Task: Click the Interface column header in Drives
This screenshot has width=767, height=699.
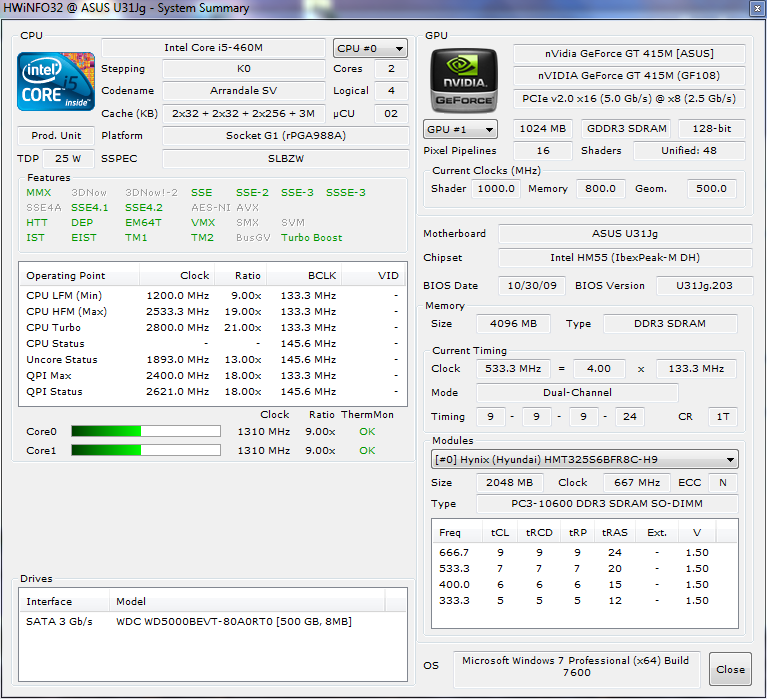Action: tap(64, 602)
